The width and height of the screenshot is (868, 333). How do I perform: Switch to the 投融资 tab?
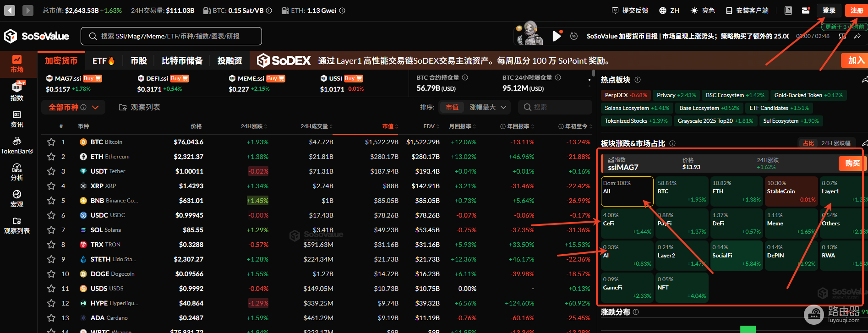pyautogui.click(x=229, y=60)
